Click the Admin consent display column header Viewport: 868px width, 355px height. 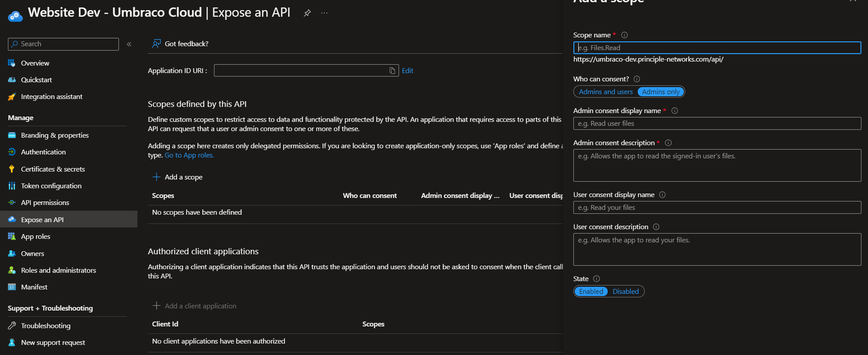(x=460, y=196)
